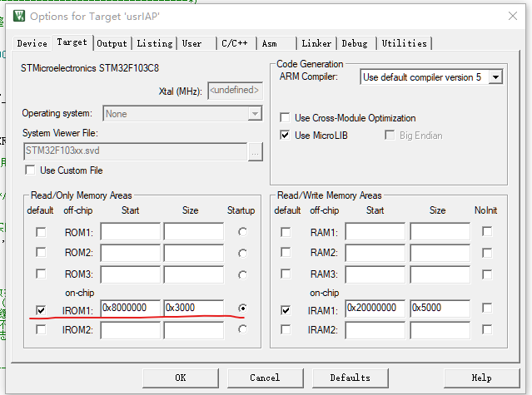Select IROM2 Startup radio button
Screen dimensions: 532x395
click(242, 329)
